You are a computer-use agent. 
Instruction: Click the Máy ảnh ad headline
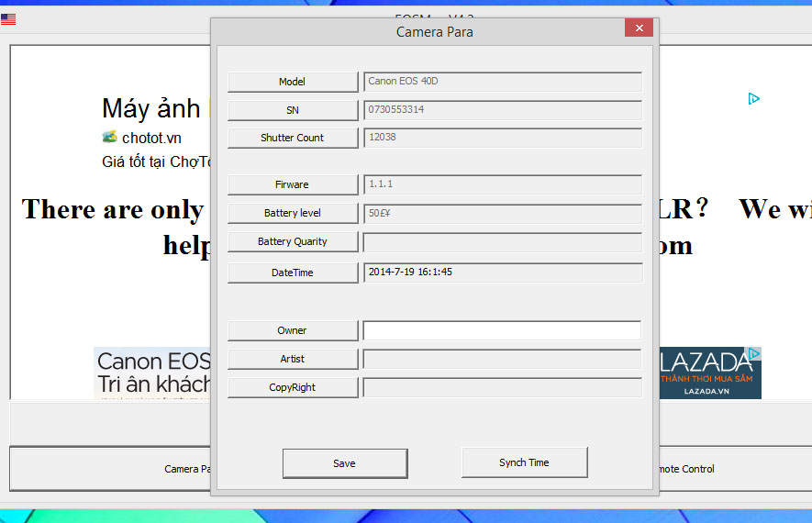point(151,108)
